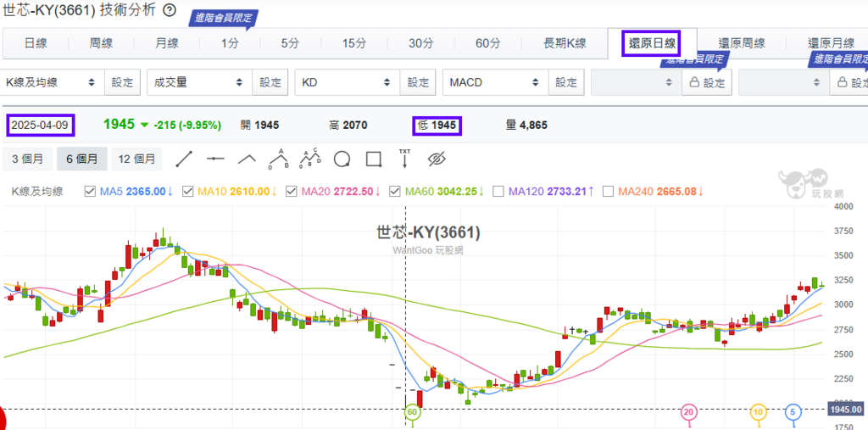The width and height of the screenshot is (868, 430).
Task: Select the 0-A-B-C wave pattern tool
Action: [310, 159]
